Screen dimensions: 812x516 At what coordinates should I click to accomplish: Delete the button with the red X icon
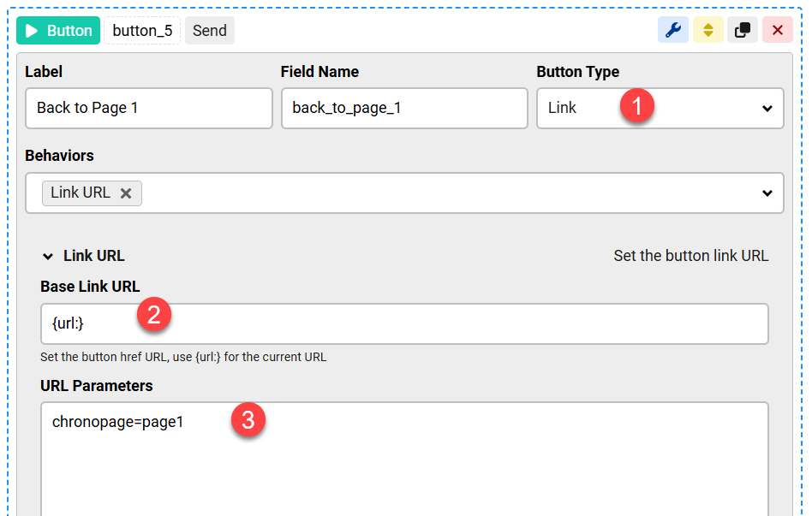pyautogui.click(x=778, y=30)
